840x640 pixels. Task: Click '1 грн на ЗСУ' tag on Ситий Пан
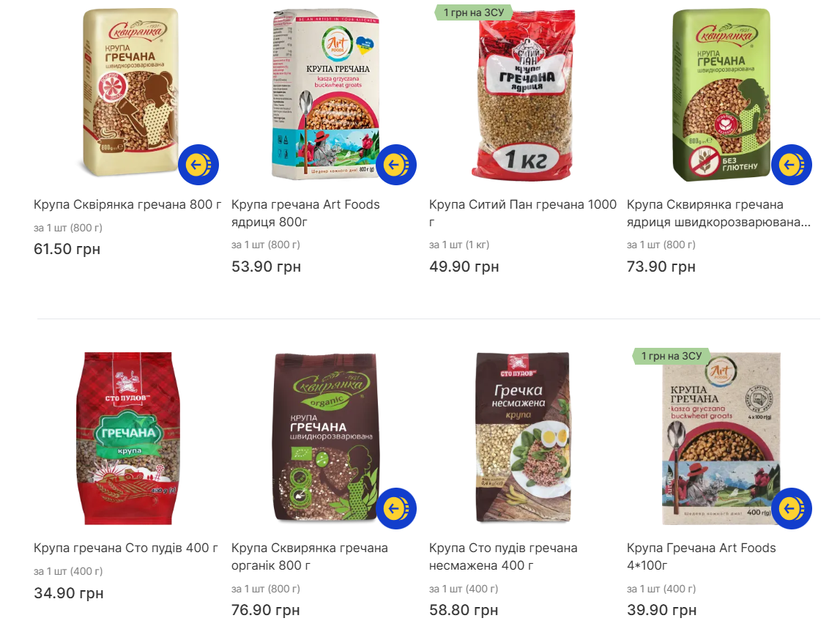point(472,12)
